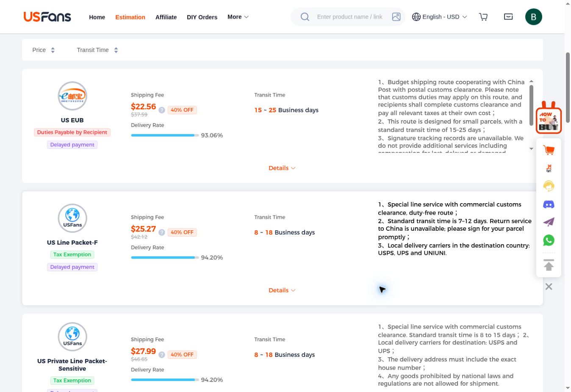
Task: Click the US EUB carrier logo
Action: pyautogui.click(x=72, y=96)
